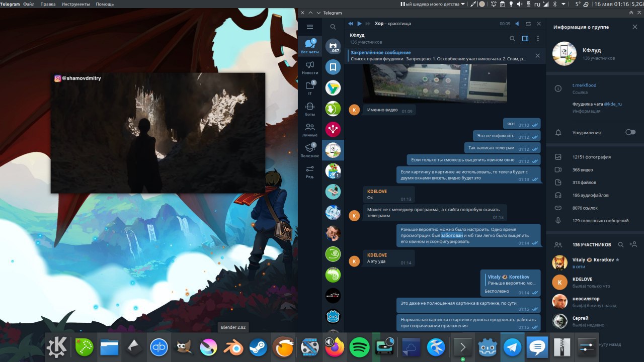Open the Инструменты menu
644x362 pixels.
pos(75,4)
